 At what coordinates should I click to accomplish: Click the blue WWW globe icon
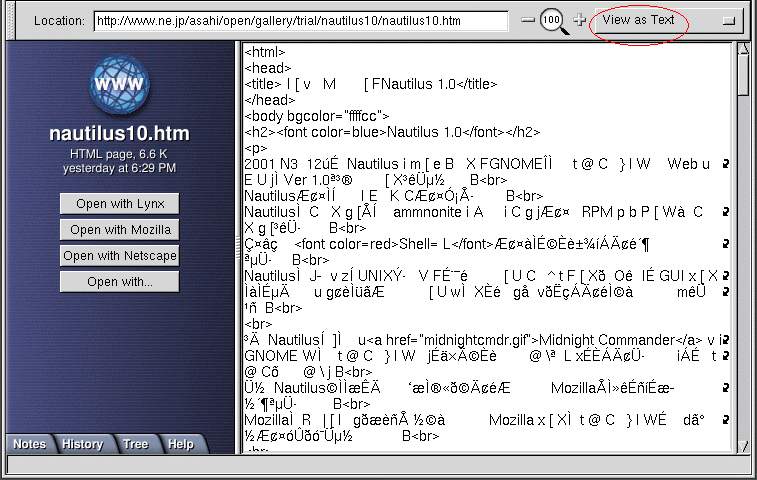tap(119, 84)
